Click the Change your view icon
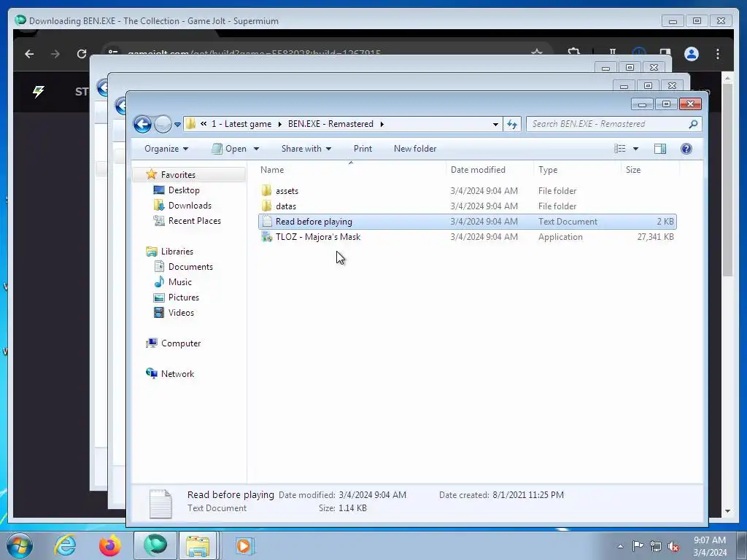 coord(620,149)
